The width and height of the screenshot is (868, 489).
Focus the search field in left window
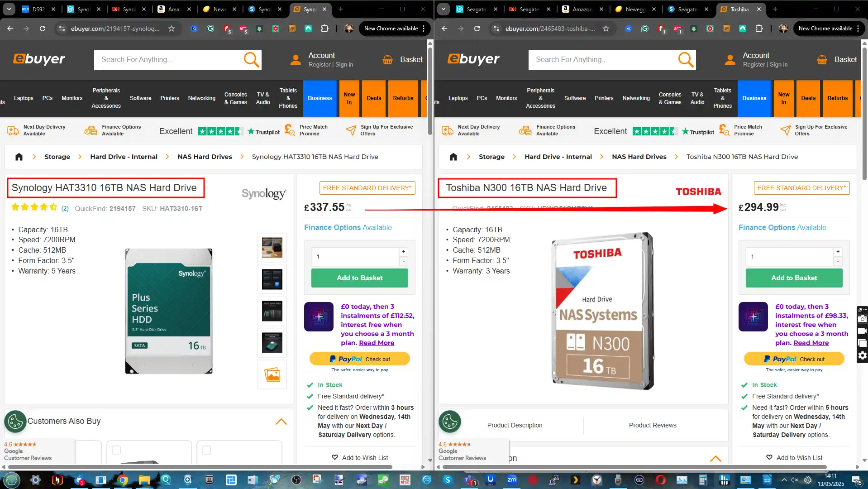click(x=167, y=60)
